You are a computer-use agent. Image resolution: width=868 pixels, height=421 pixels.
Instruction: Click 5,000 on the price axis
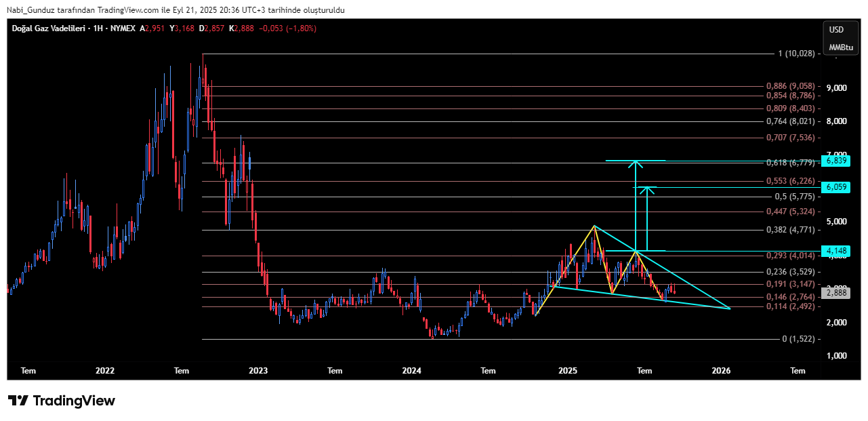pyautogui.click(x=838, y=222)
